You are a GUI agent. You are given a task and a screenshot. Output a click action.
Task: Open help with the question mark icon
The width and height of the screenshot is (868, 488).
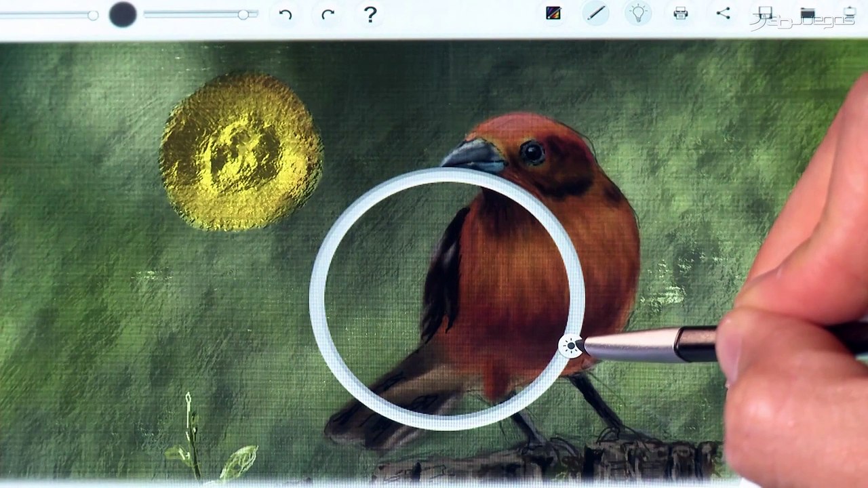[370, 14]
